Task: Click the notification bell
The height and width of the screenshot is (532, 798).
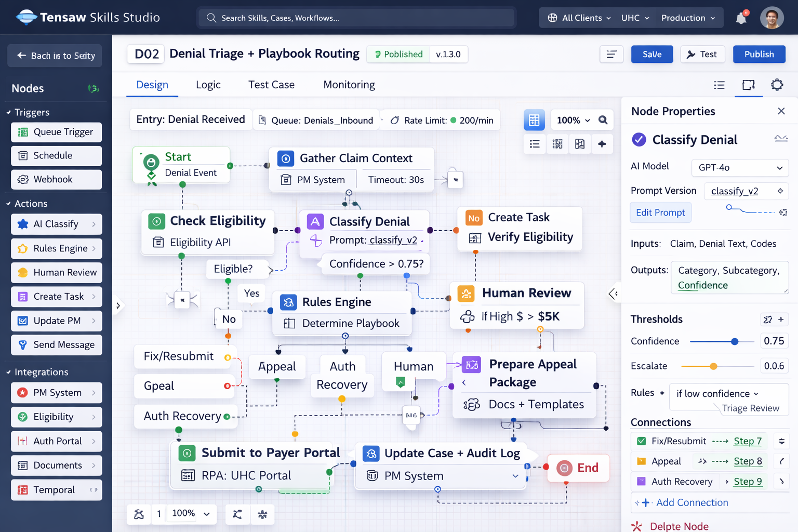Action: 741,17
